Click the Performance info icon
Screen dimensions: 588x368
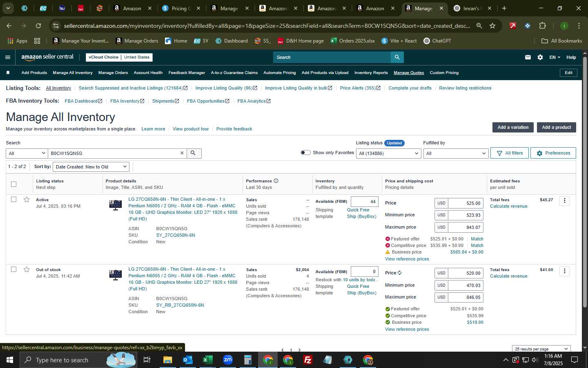(x=276, y=181)
